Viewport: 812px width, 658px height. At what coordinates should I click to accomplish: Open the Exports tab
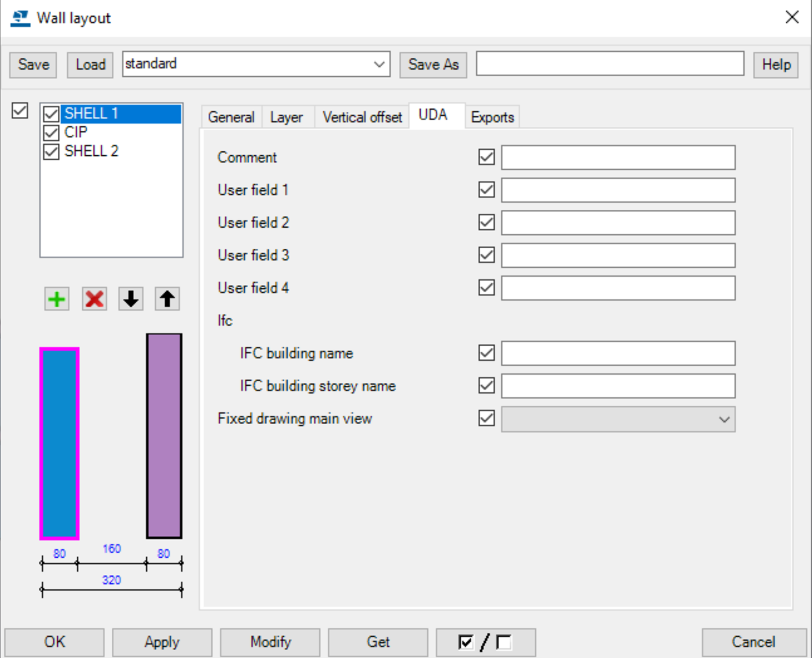pyautogui.click(x=492, y=117)
